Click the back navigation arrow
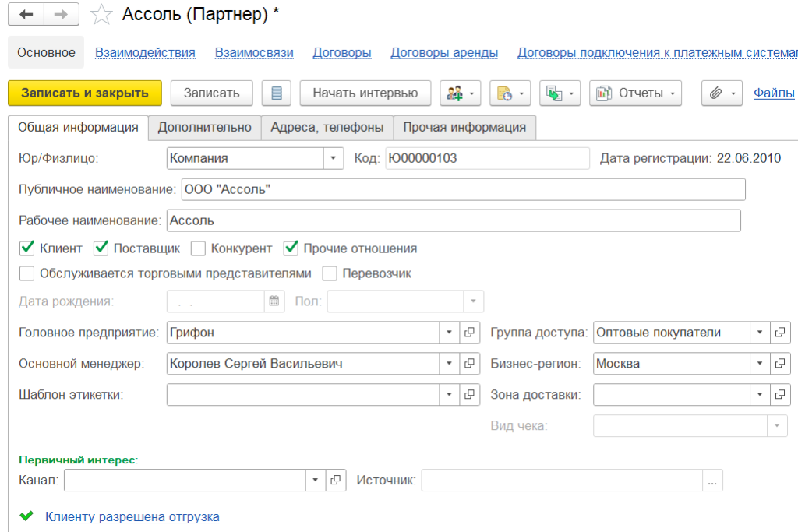 [x=26, y=14]
